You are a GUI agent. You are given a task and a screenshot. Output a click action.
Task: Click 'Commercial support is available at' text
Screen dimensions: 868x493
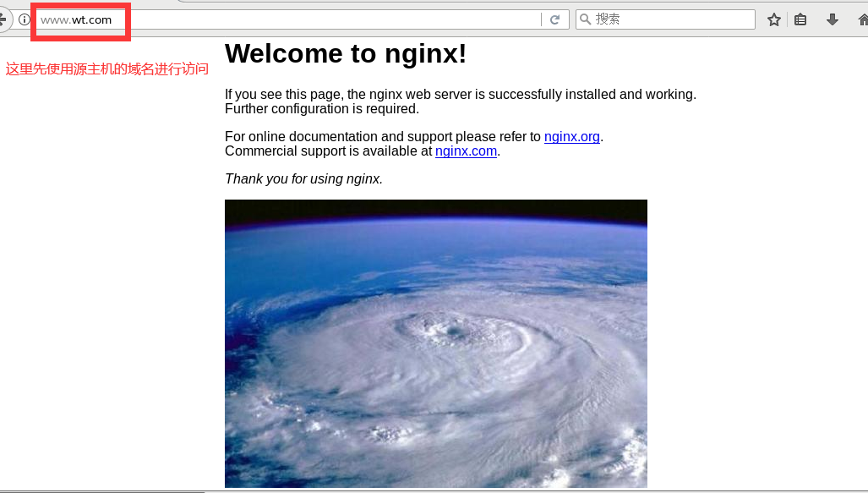328,151
